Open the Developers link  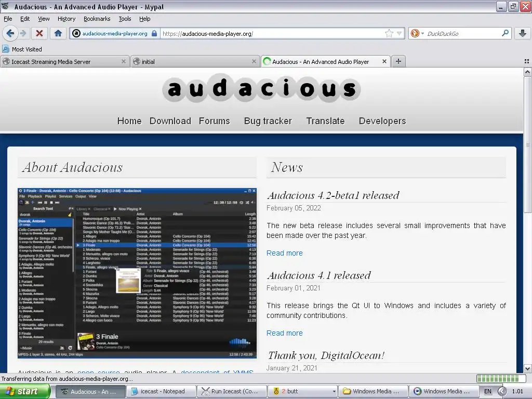pyautogui.click(x=382, y=121)
